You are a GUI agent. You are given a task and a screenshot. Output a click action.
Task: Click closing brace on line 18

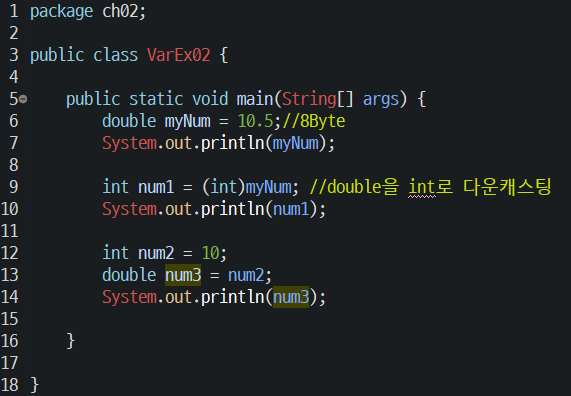35,385
